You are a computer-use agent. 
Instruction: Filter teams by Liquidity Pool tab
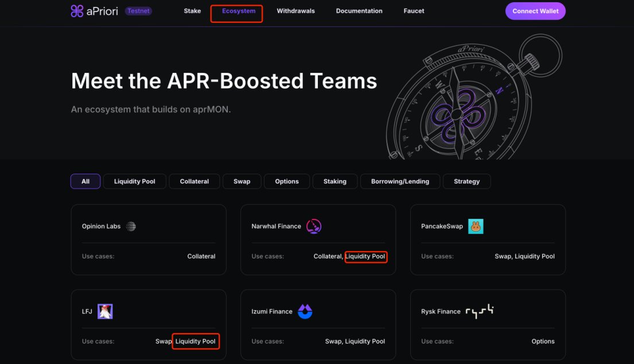coord(135,181)
